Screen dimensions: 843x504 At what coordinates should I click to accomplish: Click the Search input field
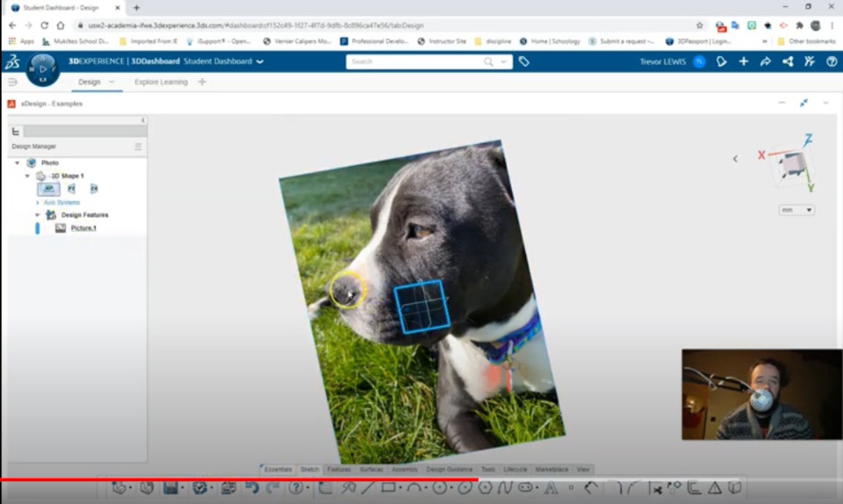click(416, 61)
